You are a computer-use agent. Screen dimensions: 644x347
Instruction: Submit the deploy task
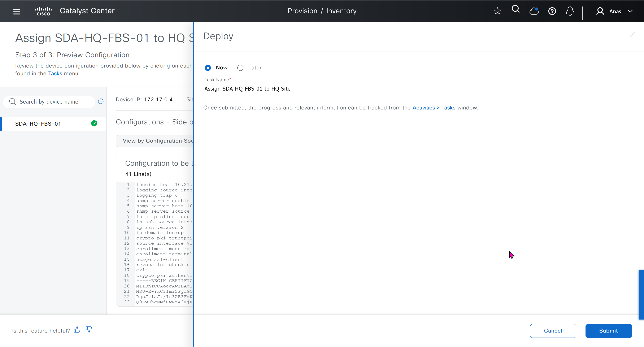(608, 331)
